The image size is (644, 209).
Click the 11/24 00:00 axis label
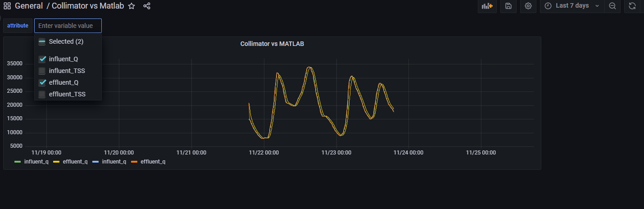408,153
